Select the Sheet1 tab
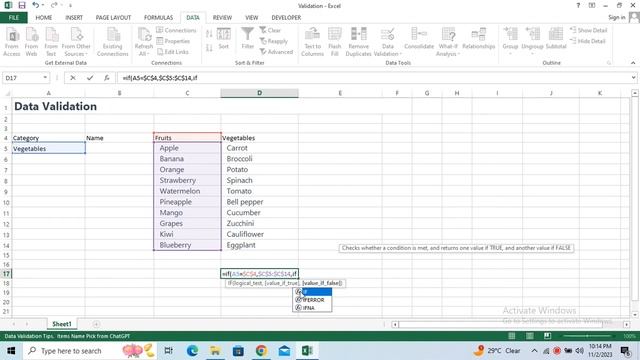The image size is (640, 360). click(x=62, y=324)
